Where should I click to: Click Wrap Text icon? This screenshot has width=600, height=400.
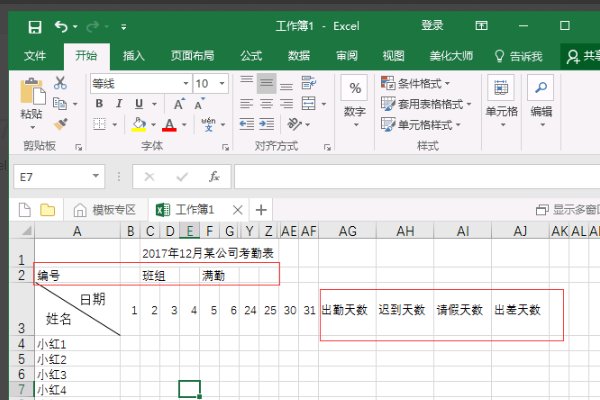[308, 83]
